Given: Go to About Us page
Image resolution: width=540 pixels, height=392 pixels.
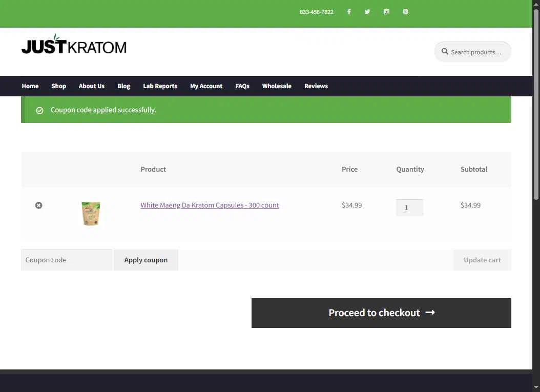Looking at the screenshot, I should click(92, 86).
